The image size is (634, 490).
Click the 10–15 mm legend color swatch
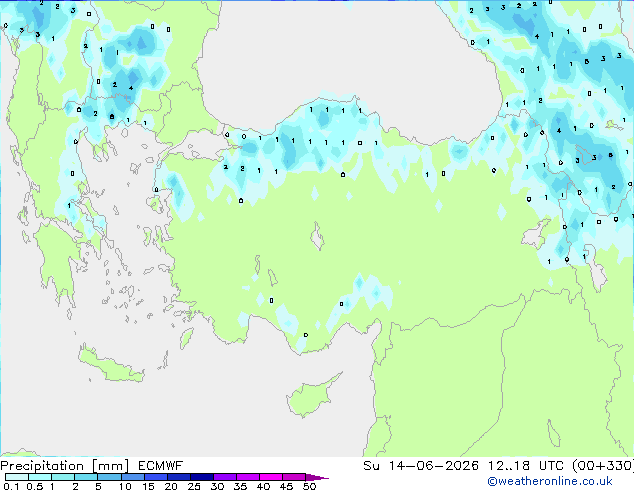pos(132,477)
